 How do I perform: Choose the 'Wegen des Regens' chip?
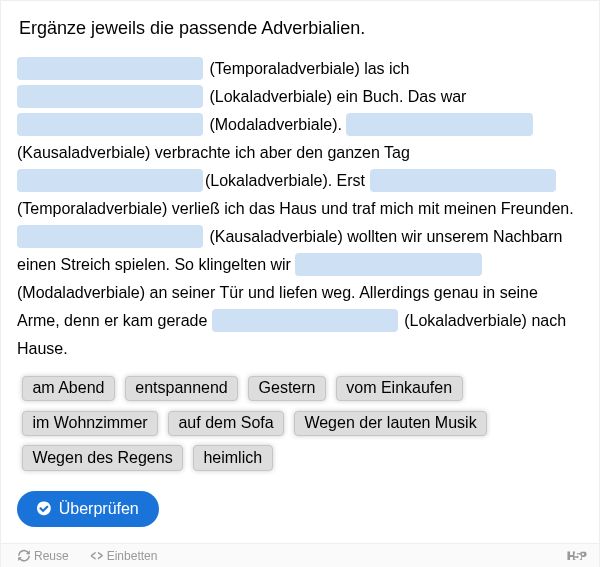coord(102,458)
